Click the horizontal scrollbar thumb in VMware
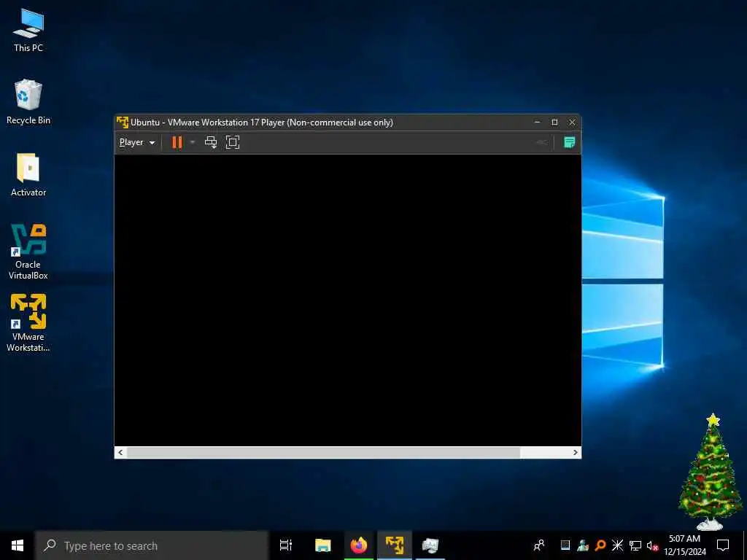747x560 pixels. (x=323, y=452)
